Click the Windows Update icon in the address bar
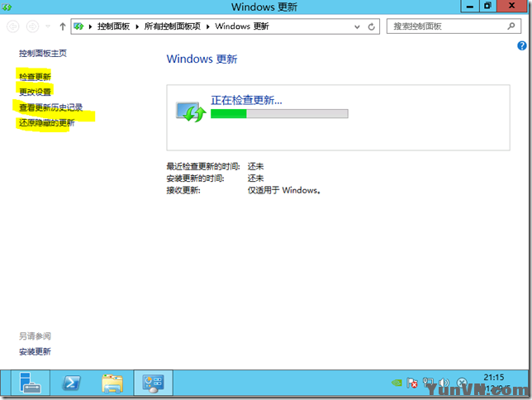This screenshot has height=400, width=532. (x=78, y=26)
